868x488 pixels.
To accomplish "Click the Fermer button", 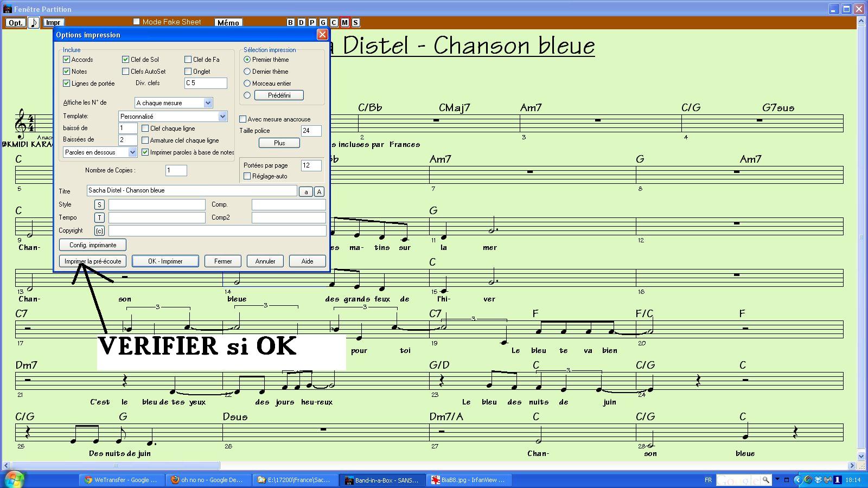I will point(223,261).
